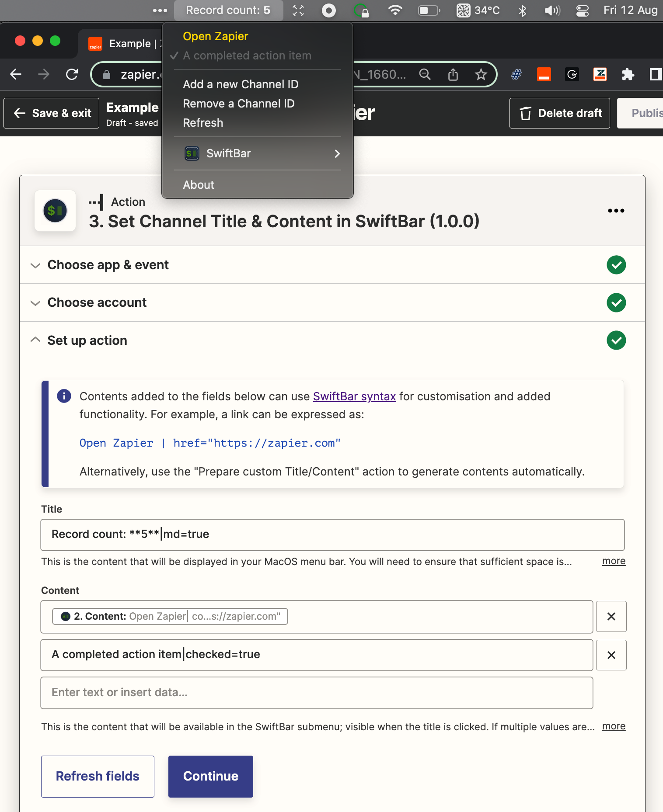663x812 pixels.
Task: Select Open Zapier in SwiftBar menu
Action: (x=216, y=36)
